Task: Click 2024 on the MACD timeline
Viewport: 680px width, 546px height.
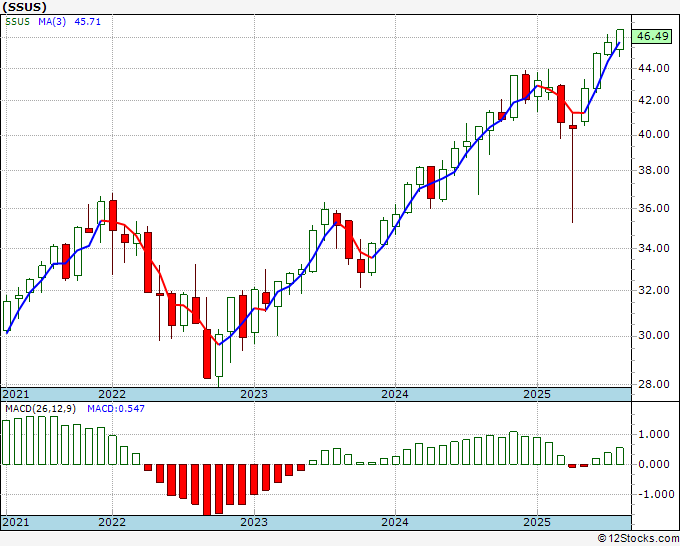Action: point(395,522)
